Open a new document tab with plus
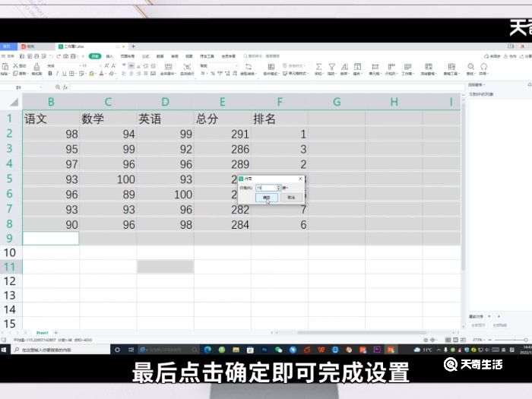The width and height of the screenshot is (532, 399). (133, 46)
